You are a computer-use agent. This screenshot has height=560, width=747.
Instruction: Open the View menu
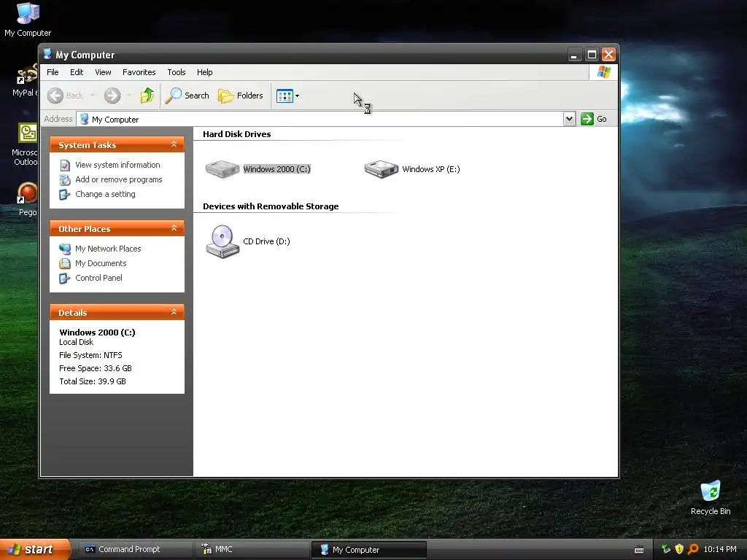click(x=103, y=72)
